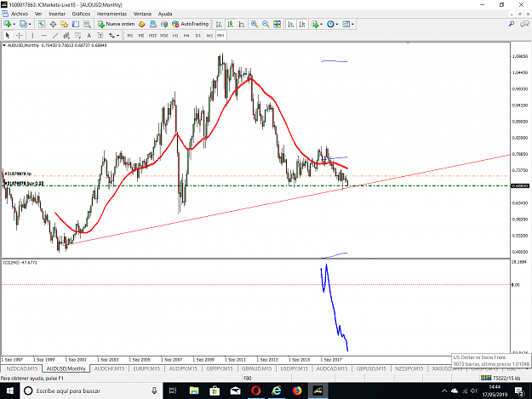The width and height of the screenshot is (532, 399).
Task: Open the Ayuda menu
Action: (x=165, y=14)
